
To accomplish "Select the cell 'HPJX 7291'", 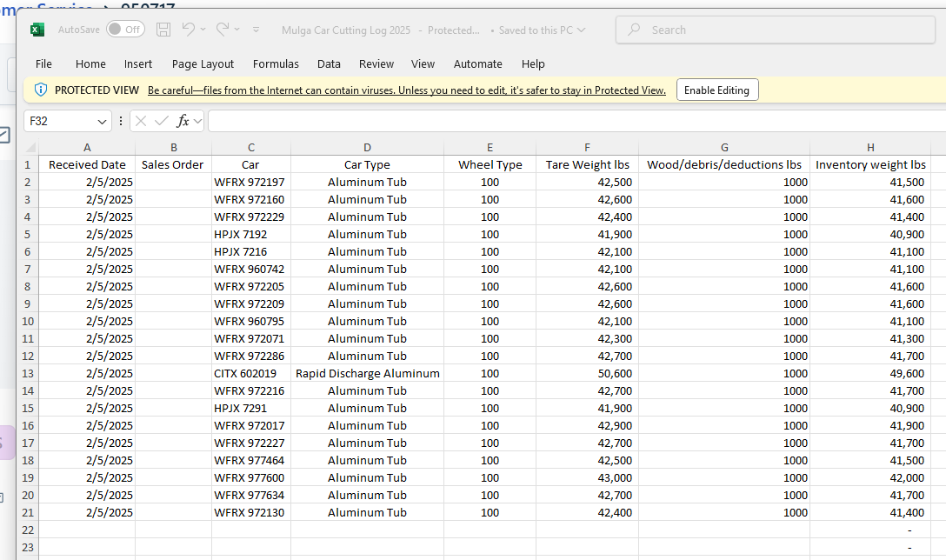I will click(x=251, y=409).
